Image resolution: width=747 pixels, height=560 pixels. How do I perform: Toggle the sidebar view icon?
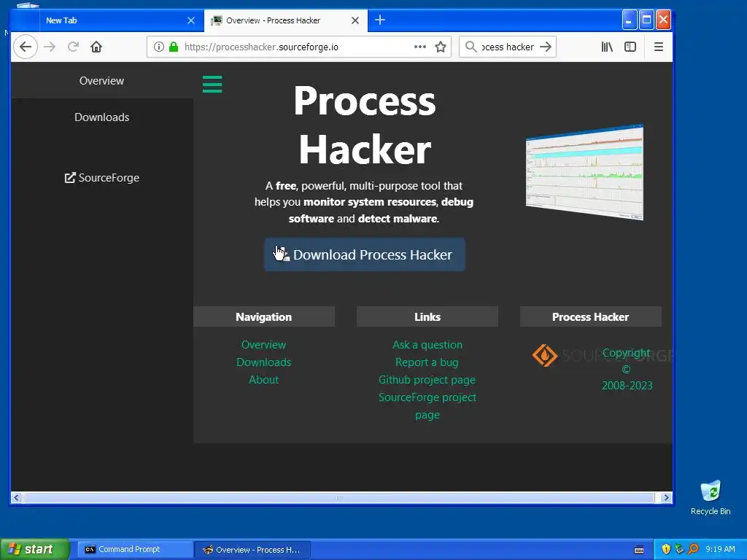tap(630, 47)
